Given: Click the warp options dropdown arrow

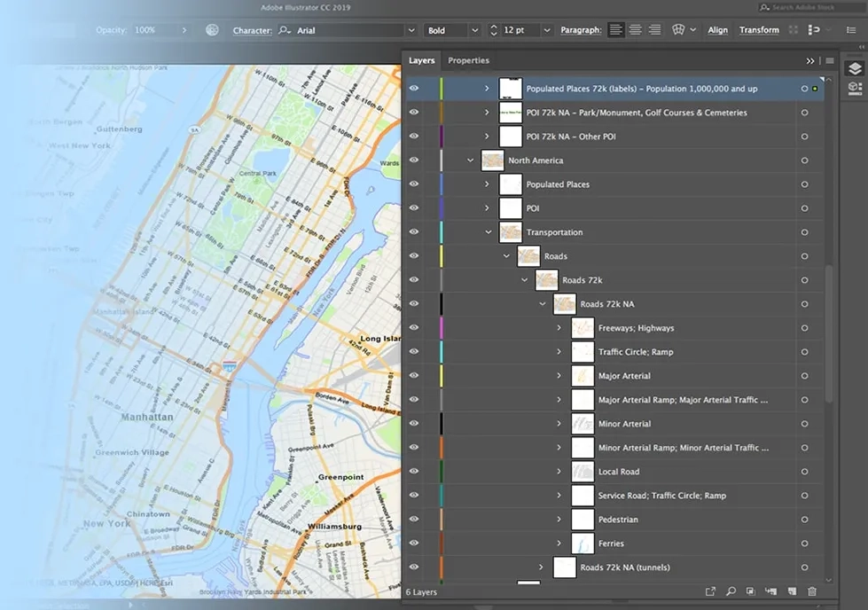Looking at the screenshot, I should (x=692, y=30).
